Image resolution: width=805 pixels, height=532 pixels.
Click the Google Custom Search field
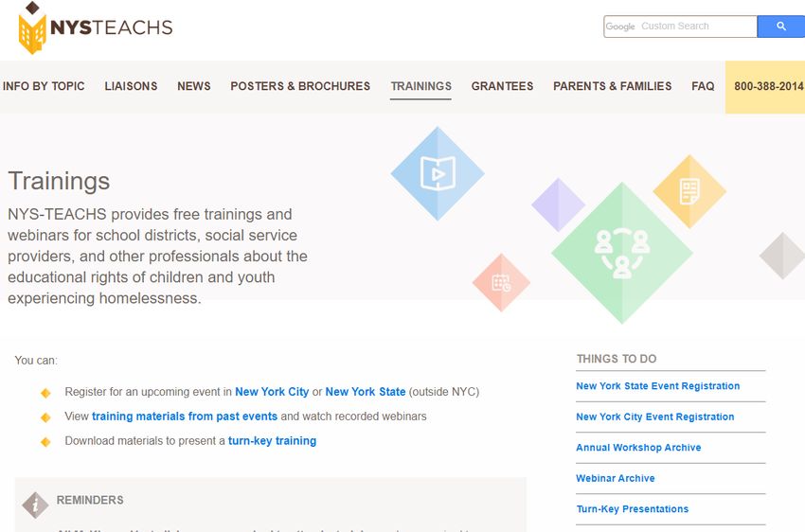click(680, 27)
